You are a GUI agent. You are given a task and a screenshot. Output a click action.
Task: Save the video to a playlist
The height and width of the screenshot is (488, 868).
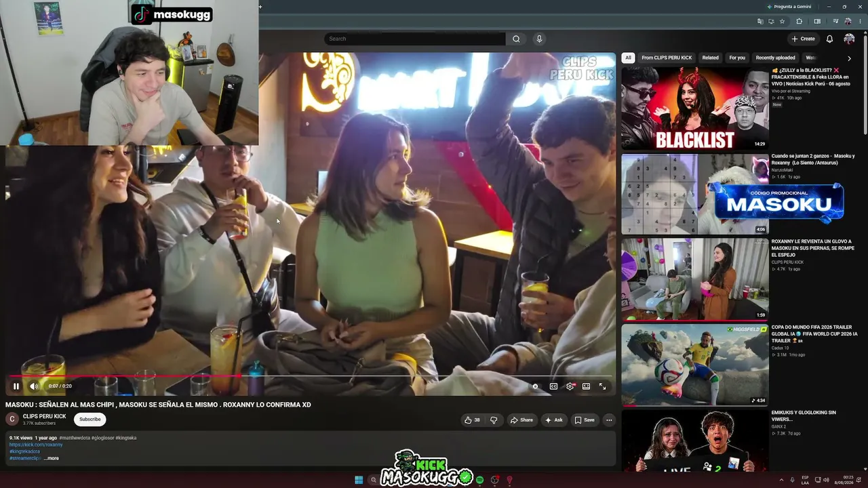pos(585,420)
